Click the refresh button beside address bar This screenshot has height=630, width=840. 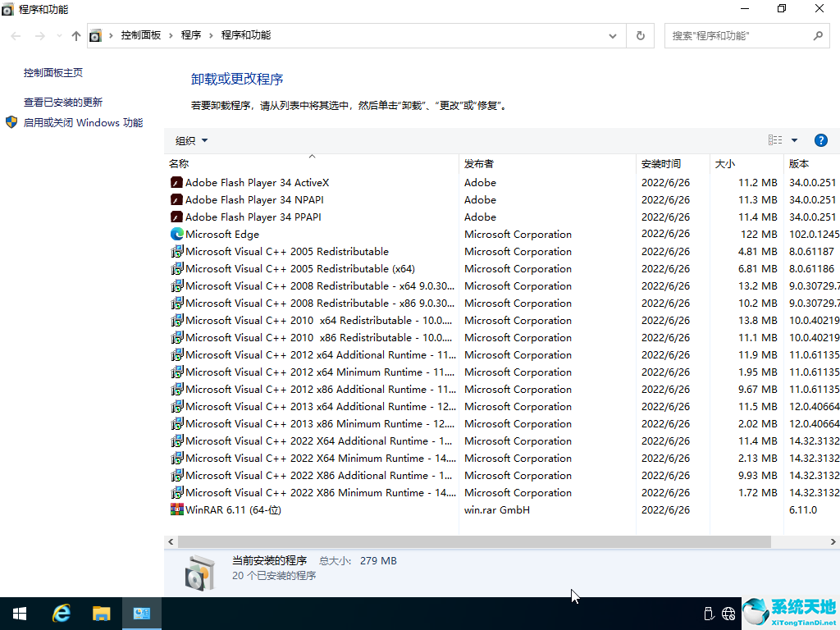click(640, 35)
